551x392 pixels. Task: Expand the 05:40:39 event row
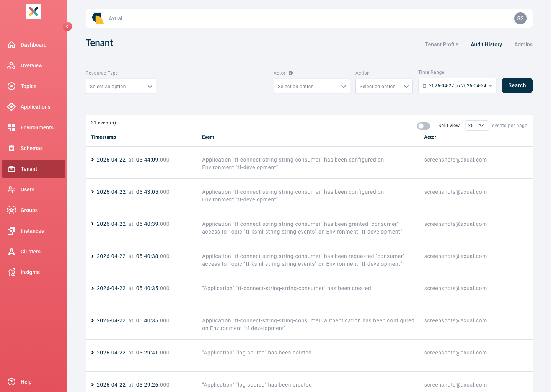93,224
